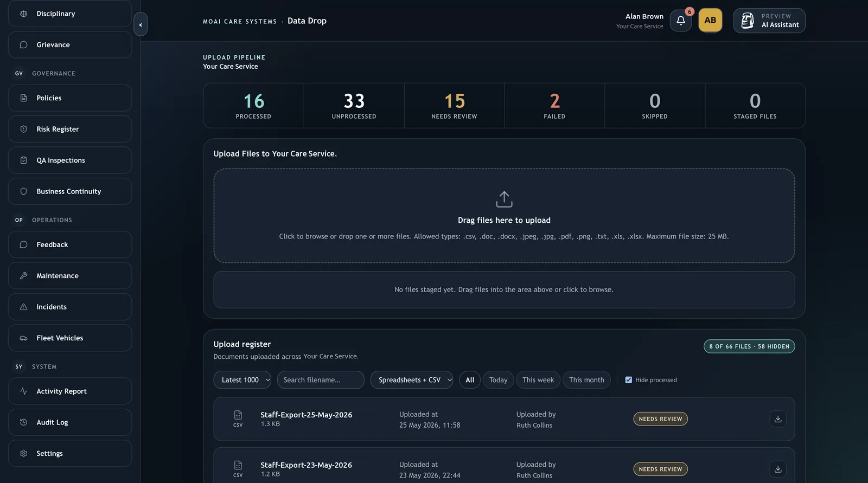Open Disciplinary from the sidebar
868x483 pixels.
tap(70, 14)
